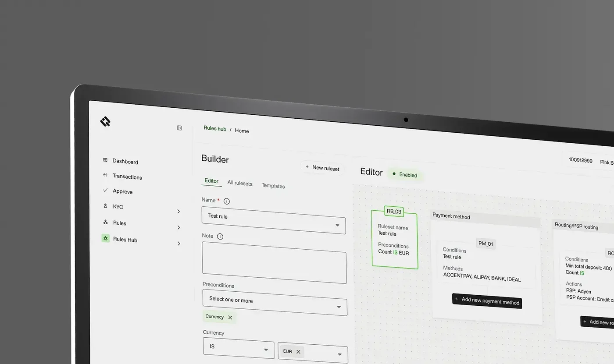
Task: Switch to the Templates tab
Action: tap(273, 186)
